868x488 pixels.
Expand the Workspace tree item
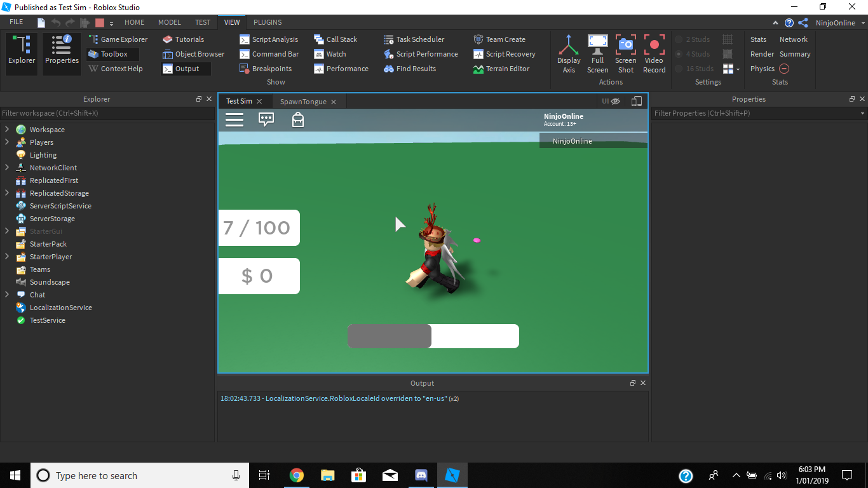coord(6,129)
